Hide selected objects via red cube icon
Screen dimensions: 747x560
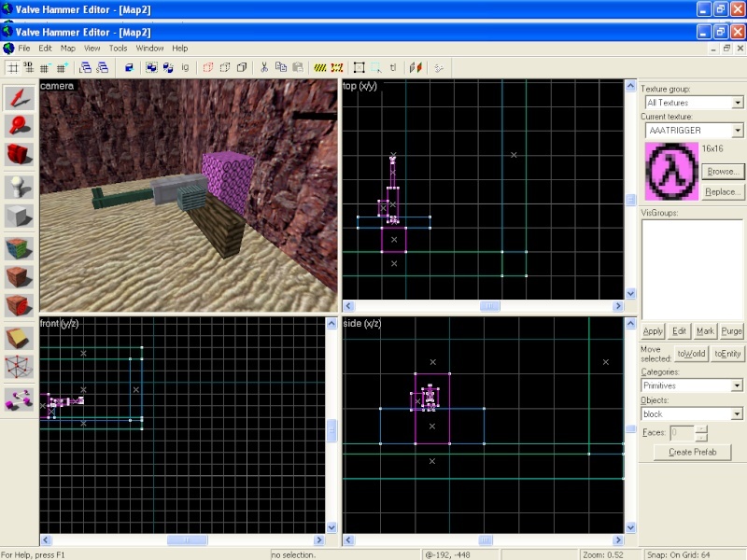[x=208, y=67]
